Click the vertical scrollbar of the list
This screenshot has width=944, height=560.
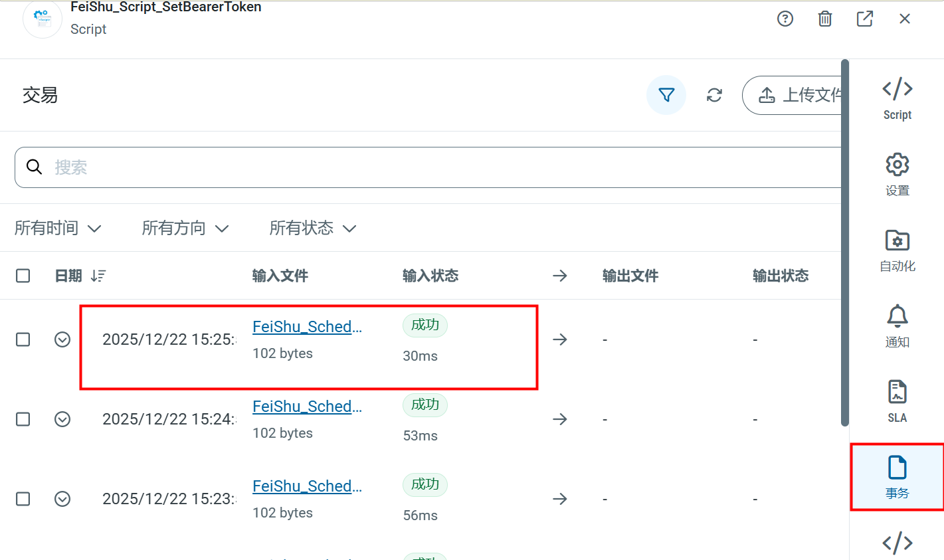tap(845, 242)
